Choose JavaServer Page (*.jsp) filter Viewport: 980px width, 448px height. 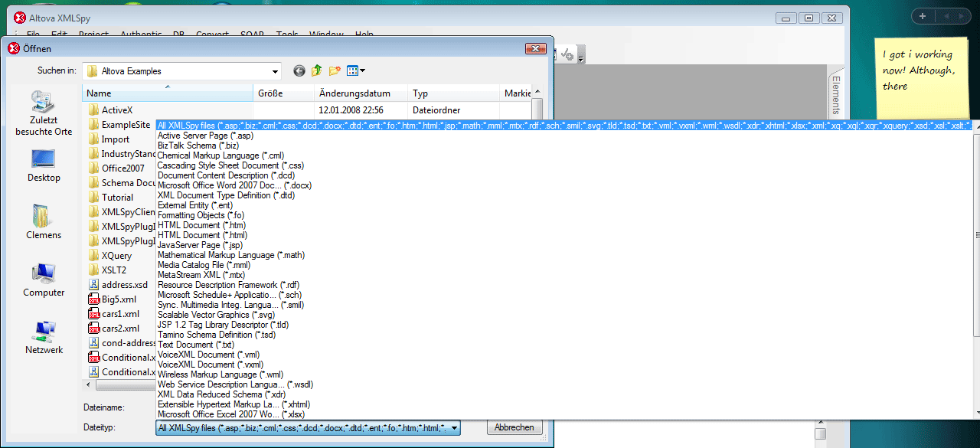point(200,245)
